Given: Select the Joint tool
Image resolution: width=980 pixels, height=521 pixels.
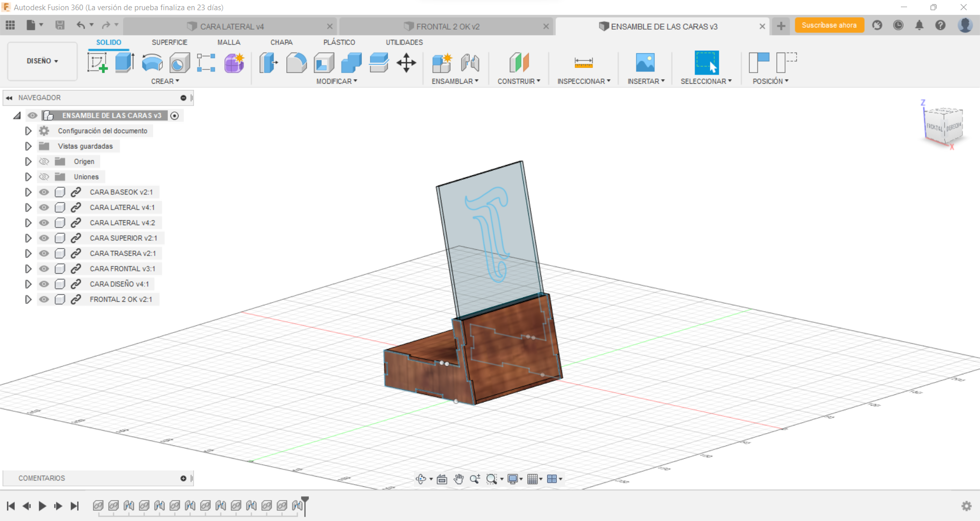Looking at the screenshot, I should 470,63.
